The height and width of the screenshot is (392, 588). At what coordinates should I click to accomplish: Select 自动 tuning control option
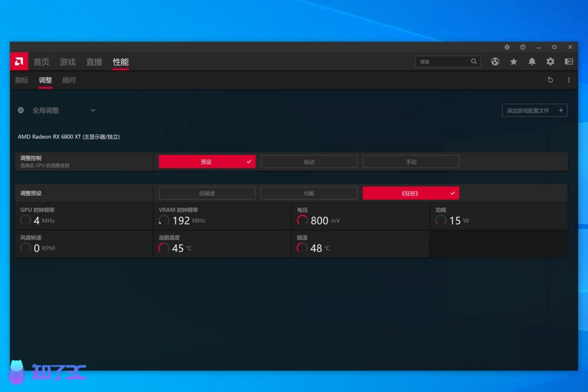[x=309, y=161]
